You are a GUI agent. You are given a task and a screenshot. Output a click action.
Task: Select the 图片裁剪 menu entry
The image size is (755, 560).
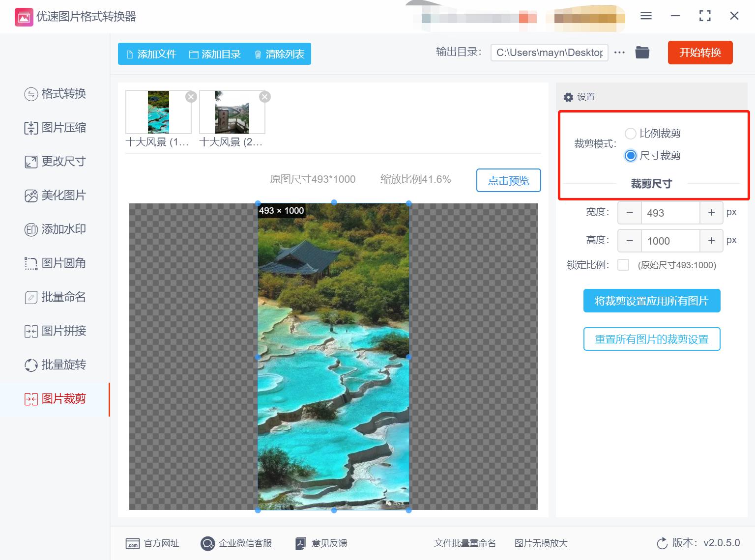pyautogui.click(x=55, y=399)
